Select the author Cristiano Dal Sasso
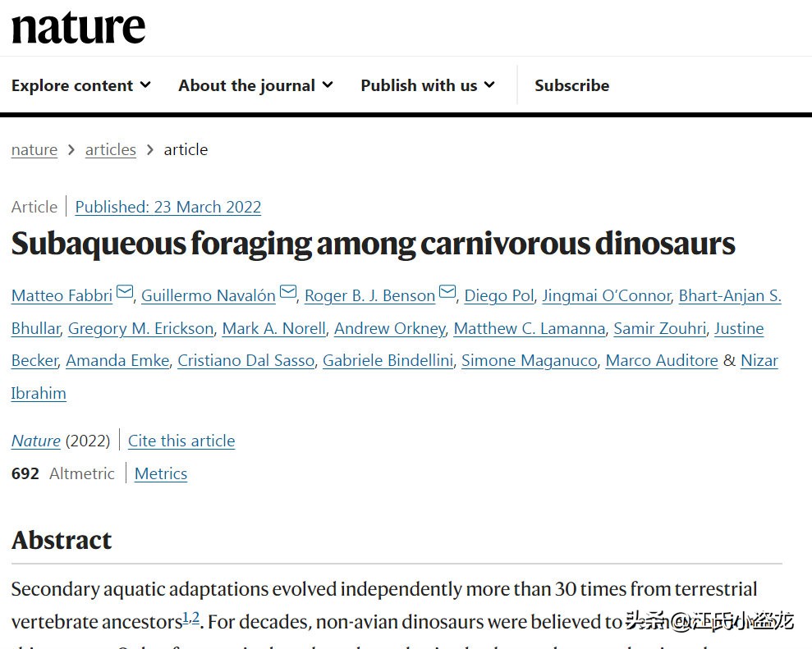The height and width of the screenshot is (649, 812). click(x=246, y=361)
